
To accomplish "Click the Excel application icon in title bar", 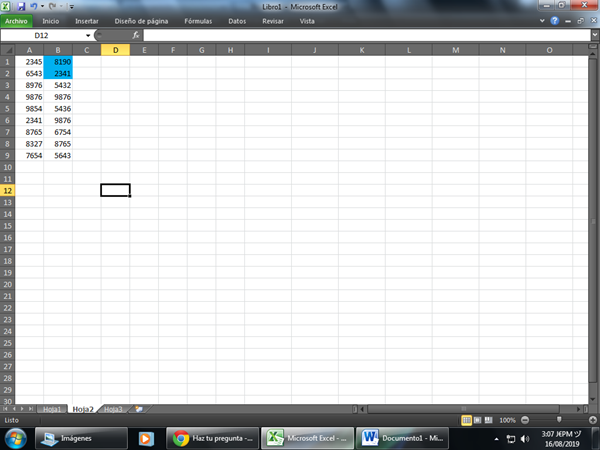I will click(x=5, y=6).
